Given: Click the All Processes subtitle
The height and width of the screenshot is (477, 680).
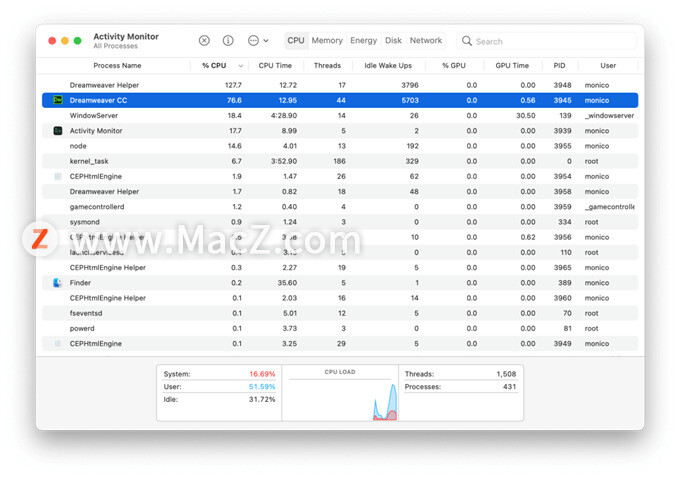Looking at the screenshot, I should [x=115, y=46].
